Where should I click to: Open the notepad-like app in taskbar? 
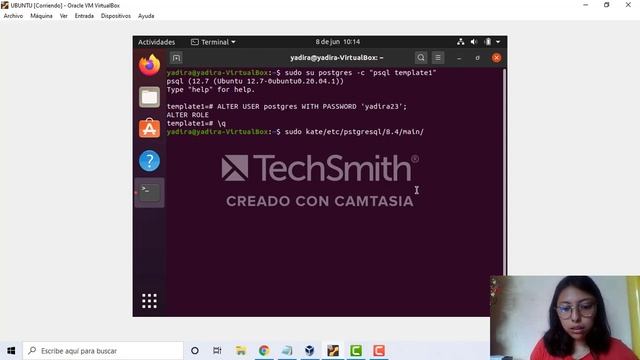coord(287,351)
